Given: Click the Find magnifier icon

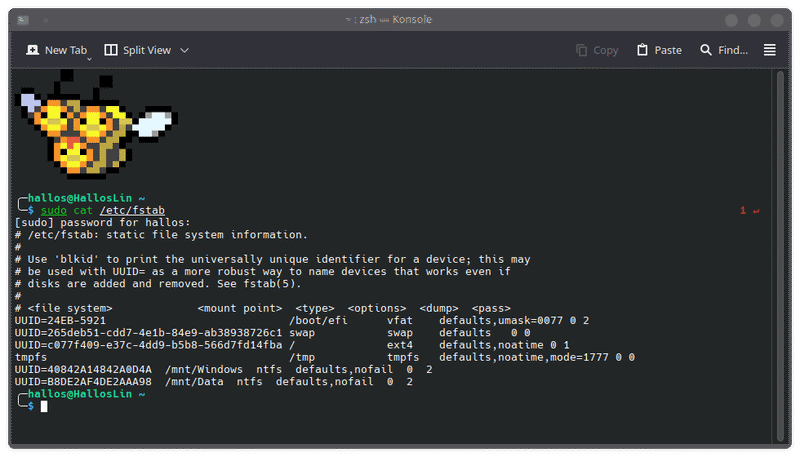Looking at the screenshot, I should [x=706, y=50].
